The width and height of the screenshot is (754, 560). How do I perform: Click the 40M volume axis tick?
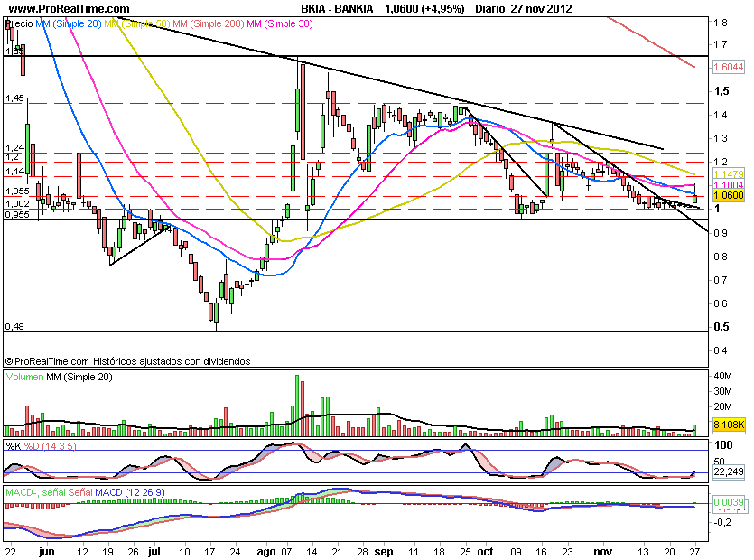pos(722,376)
